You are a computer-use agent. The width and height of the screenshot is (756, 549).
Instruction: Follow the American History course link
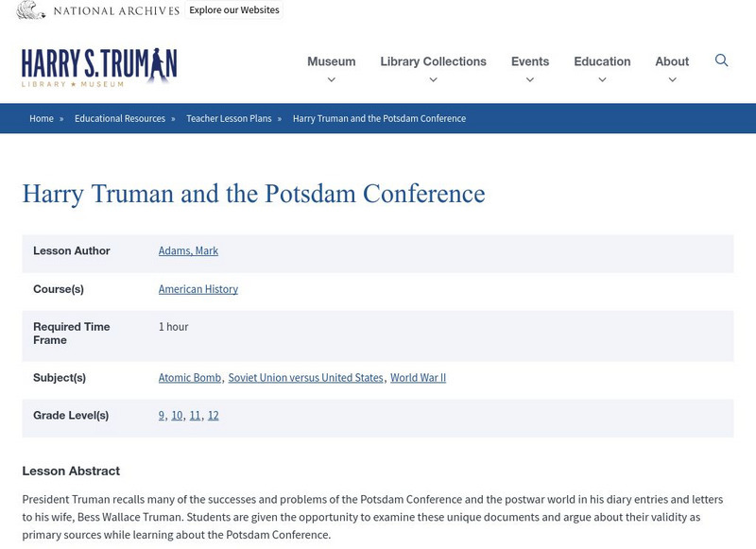(198, 289)
